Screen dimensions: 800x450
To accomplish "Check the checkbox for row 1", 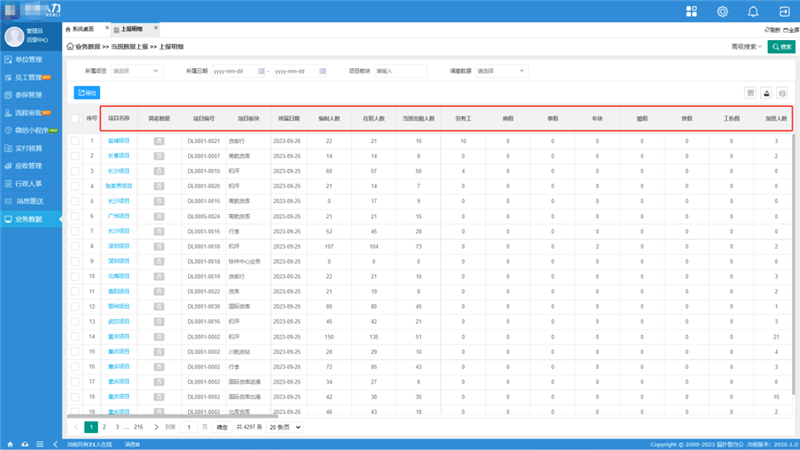I will [75, 142].
